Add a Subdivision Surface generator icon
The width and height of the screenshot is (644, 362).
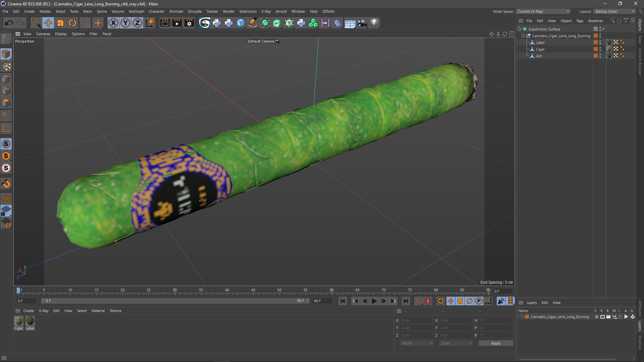265,23
